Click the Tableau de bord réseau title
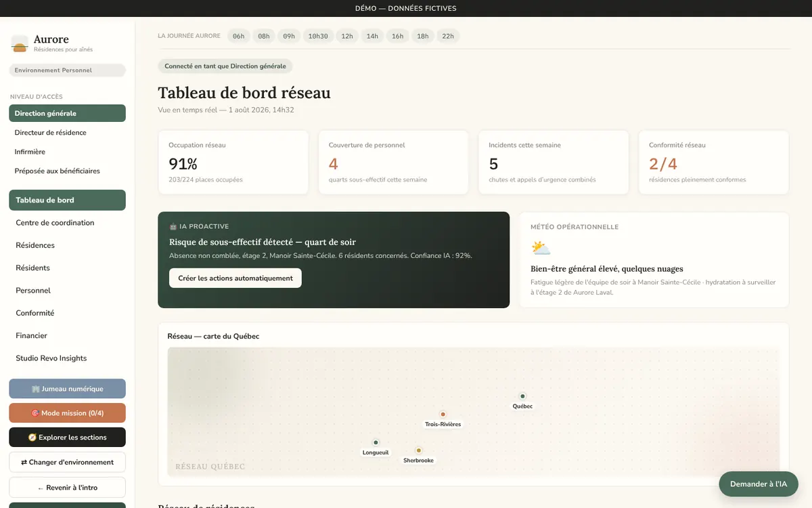Image resolution: width=812 pixels, height=508 pixels. [244, 93]
